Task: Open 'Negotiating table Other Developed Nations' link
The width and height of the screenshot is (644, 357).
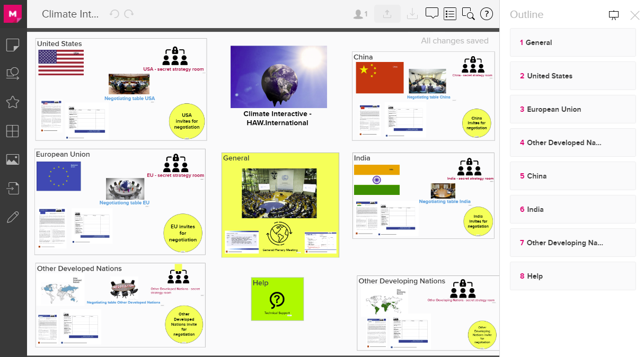Action: click(x=123, y=302)
